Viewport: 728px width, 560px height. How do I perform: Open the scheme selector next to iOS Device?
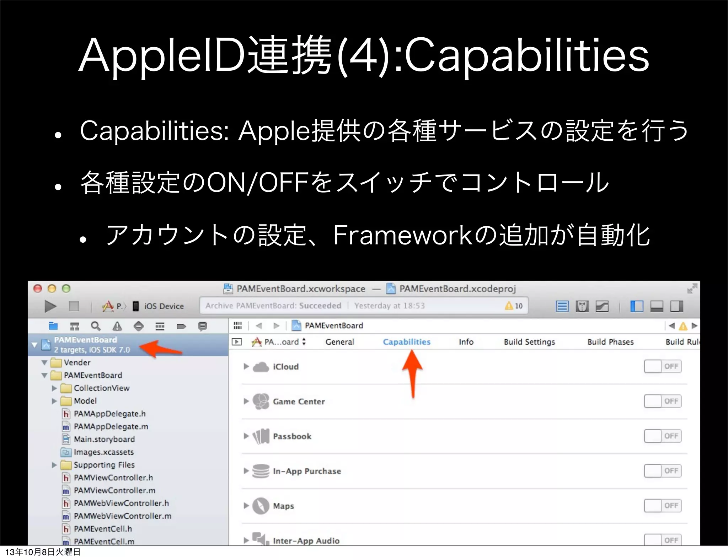coord(114,306)
